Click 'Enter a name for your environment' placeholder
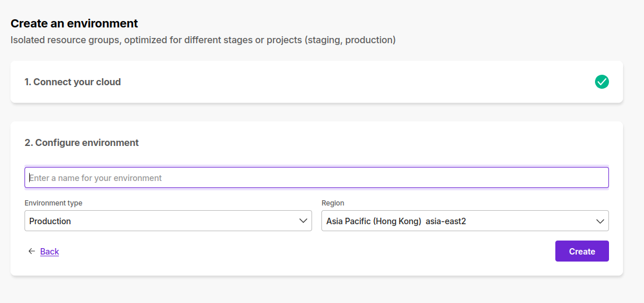 point(96,178)
